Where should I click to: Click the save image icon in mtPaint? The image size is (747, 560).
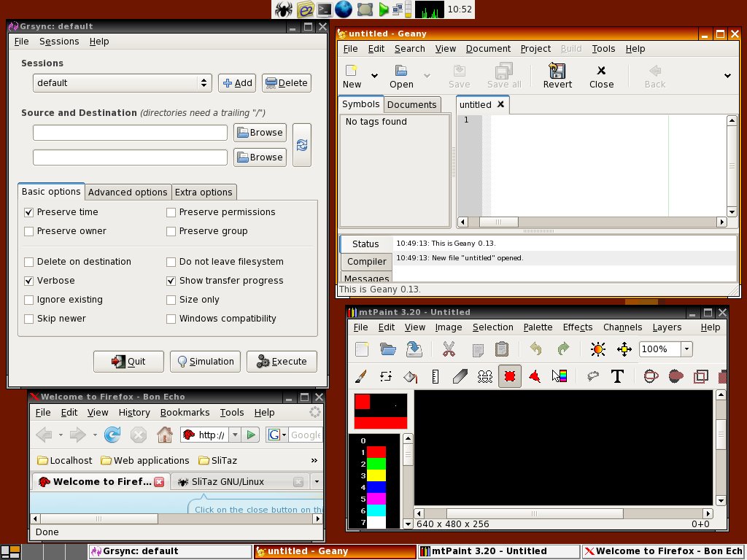point(414,349)
